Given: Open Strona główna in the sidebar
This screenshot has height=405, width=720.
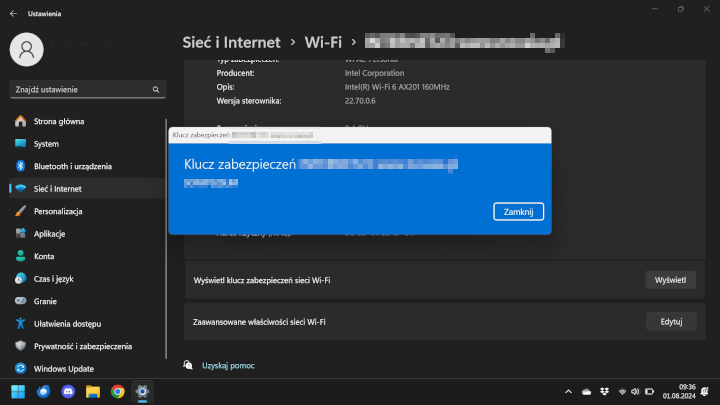Looking at the screenshot, I should click(58, 121).
